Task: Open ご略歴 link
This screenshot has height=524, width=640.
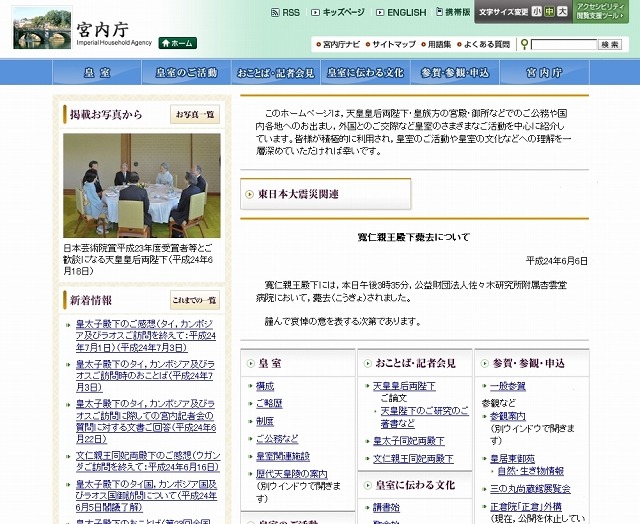Action: 269,404
